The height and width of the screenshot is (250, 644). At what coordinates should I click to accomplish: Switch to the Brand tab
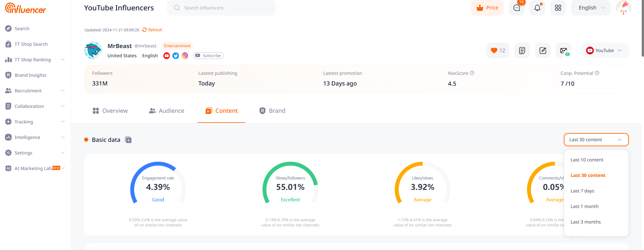tap(272, 111)
